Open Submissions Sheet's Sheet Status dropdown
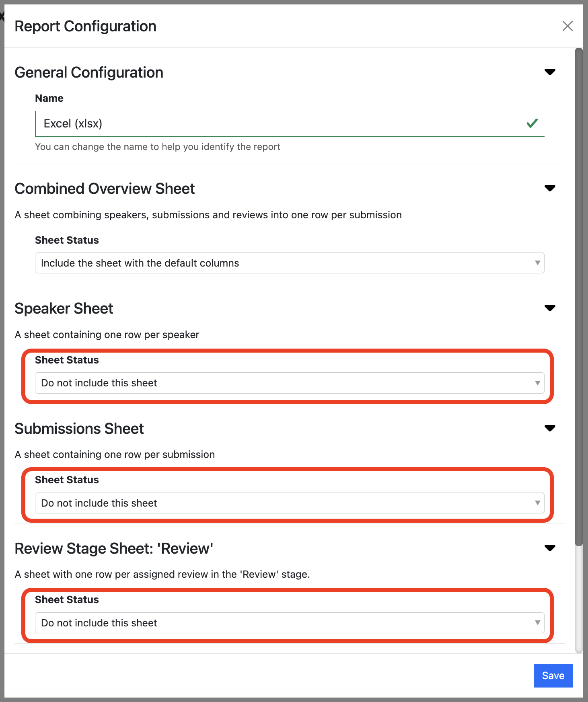The image size is (588, 702). (289, 503)
